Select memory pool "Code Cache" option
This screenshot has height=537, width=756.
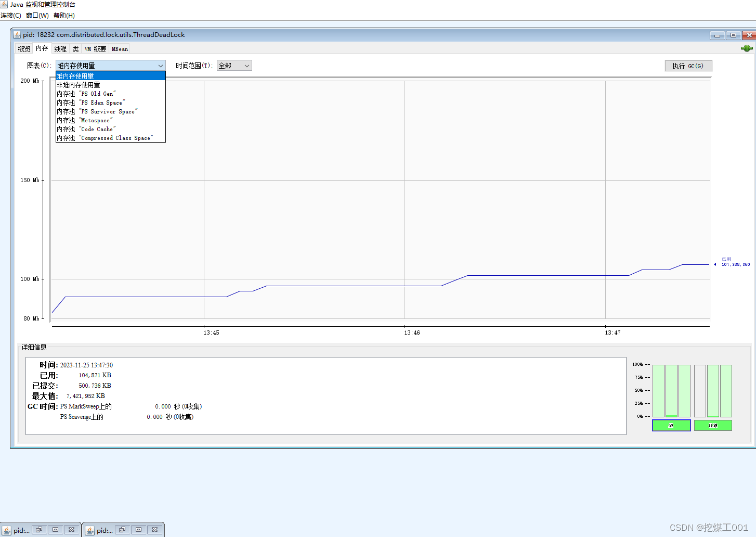tap(111, 129)
